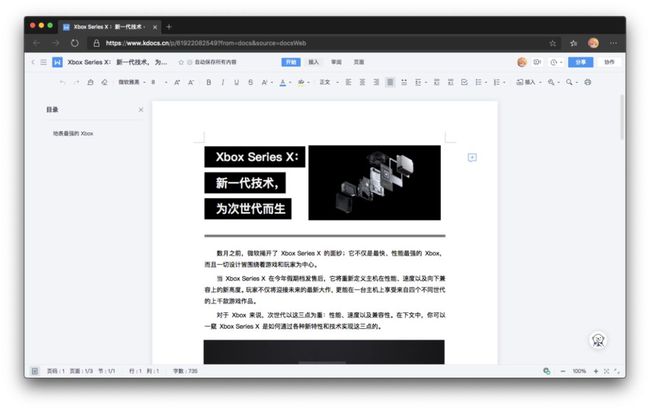Click the eraser clear-formatting icon
Screen dimensions: 650x410
104,82
